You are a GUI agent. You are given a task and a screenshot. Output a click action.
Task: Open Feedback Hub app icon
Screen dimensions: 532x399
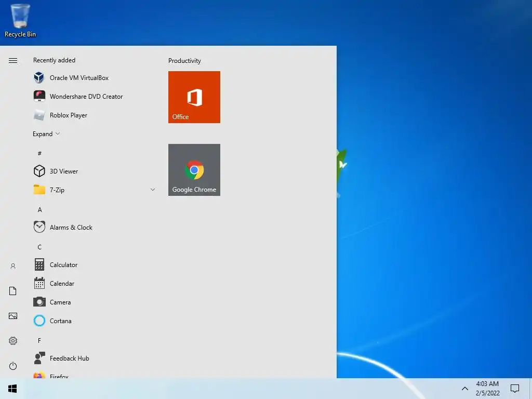point(39,358)
